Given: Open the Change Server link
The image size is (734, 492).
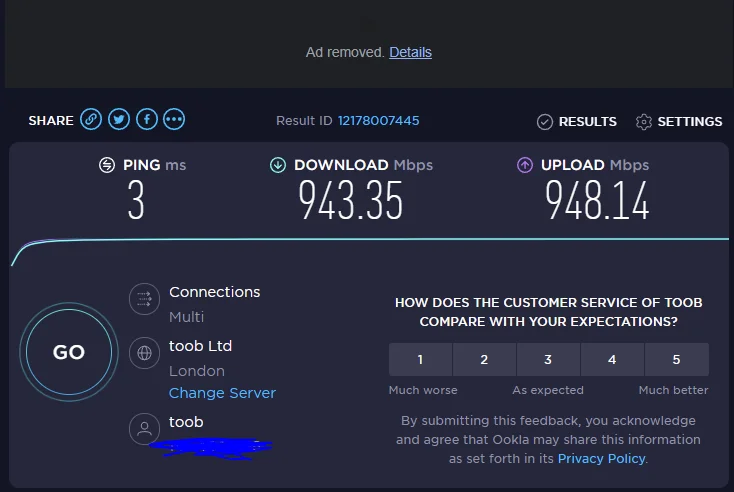Looking at the screenshot, I should [x=222, y=393].
